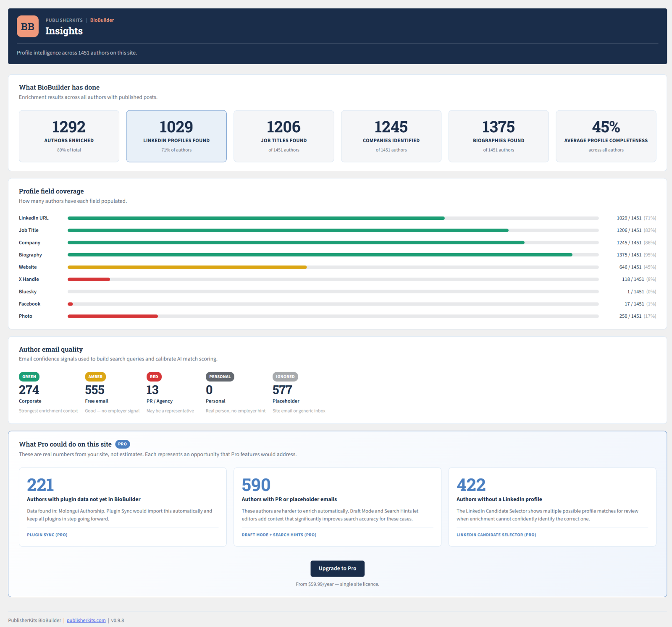The width and height of the screenshot is (672, 627).
Task: Click the '646 / 1451' Website value
Action: [630, 267]
